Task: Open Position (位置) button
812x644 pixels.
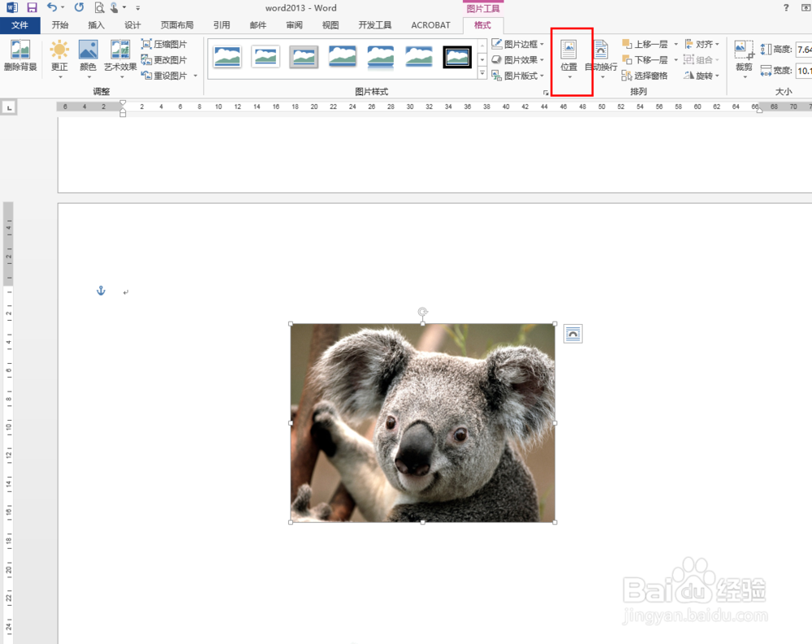Action: coord(569,59)
